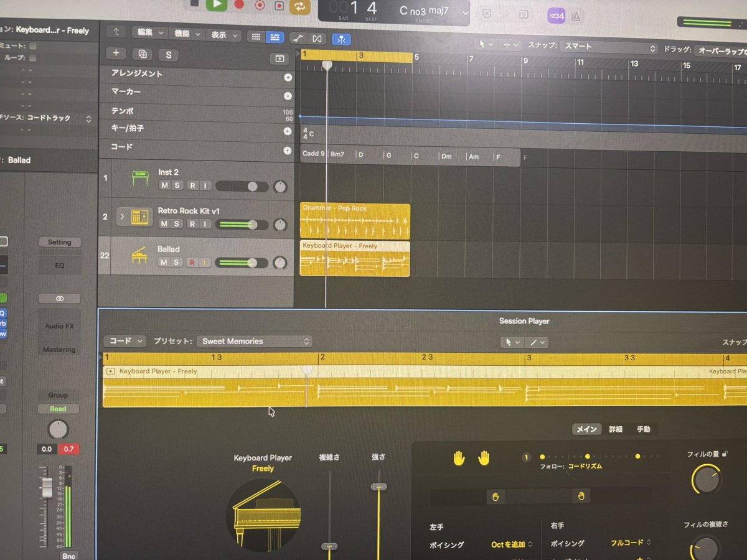Image resolution: width=747 pixels, height=560 pixels.
Task: Adjust the Ballad track volume slider
Action: pos(242,263)
